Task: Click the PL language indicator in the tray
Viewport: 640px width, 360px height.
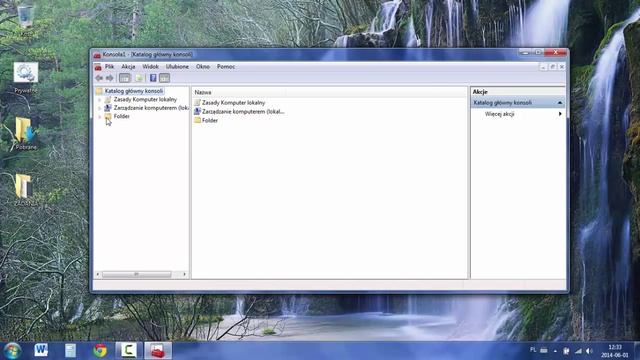Action: 533,350
